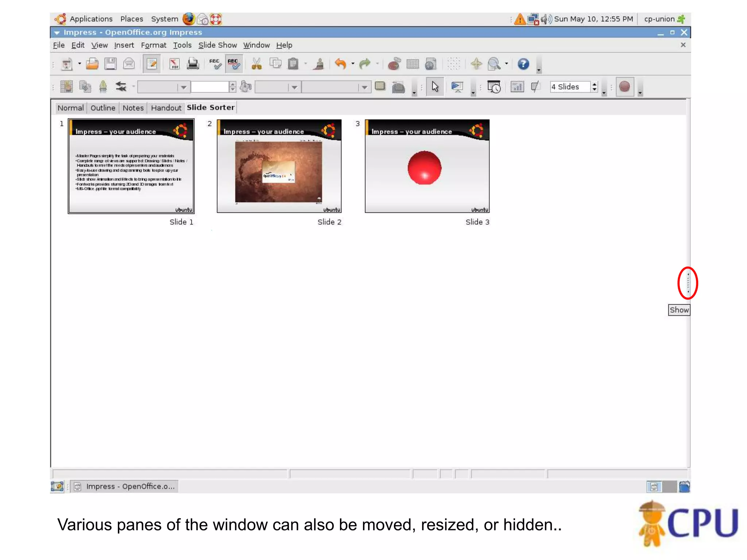
Task: Switch to the Handout view tab
Action: point(166,108)
